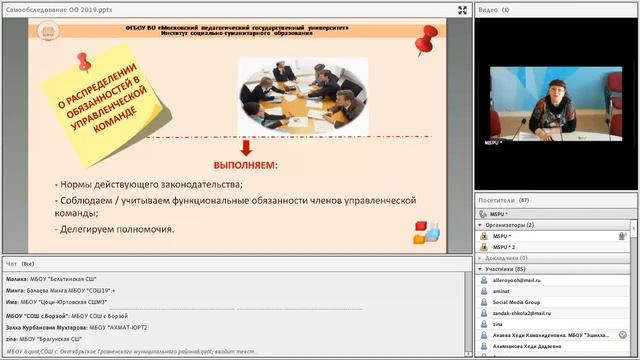Click the meeting photo on the slide
640x360 pixels.
(303, 96)
